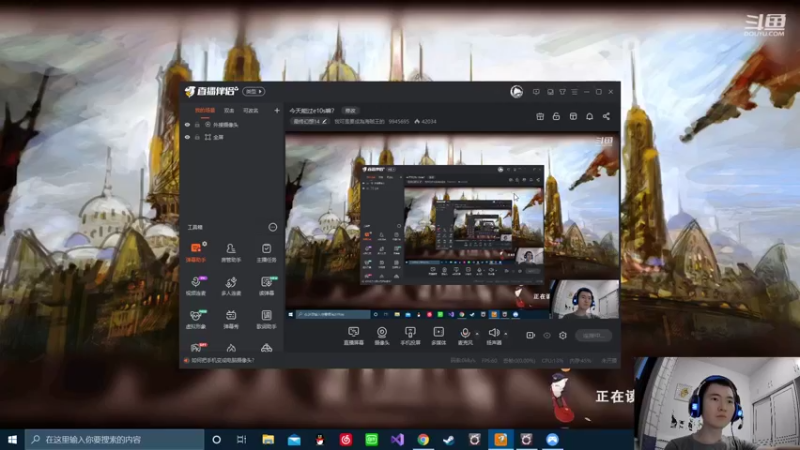Screen dimensions: 800x450
Task: Open Cortana circle on taskbar
Action: coord(216,439)
